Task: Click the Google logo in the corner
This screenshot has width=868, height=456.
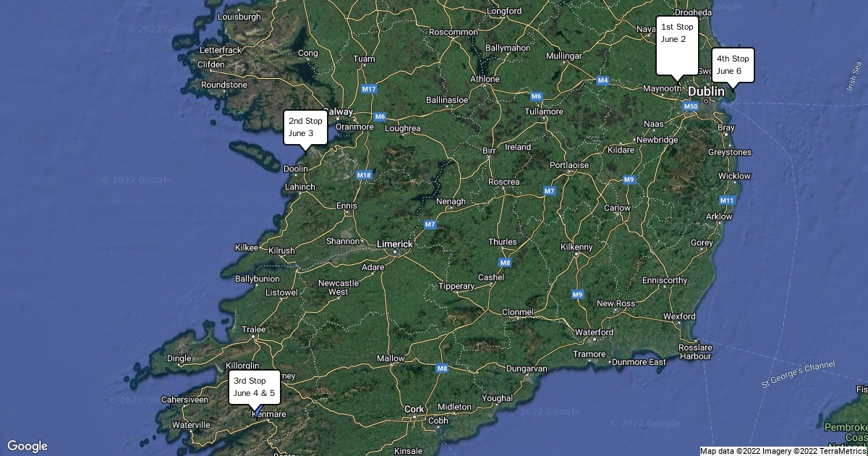Action: coord(27,445)
